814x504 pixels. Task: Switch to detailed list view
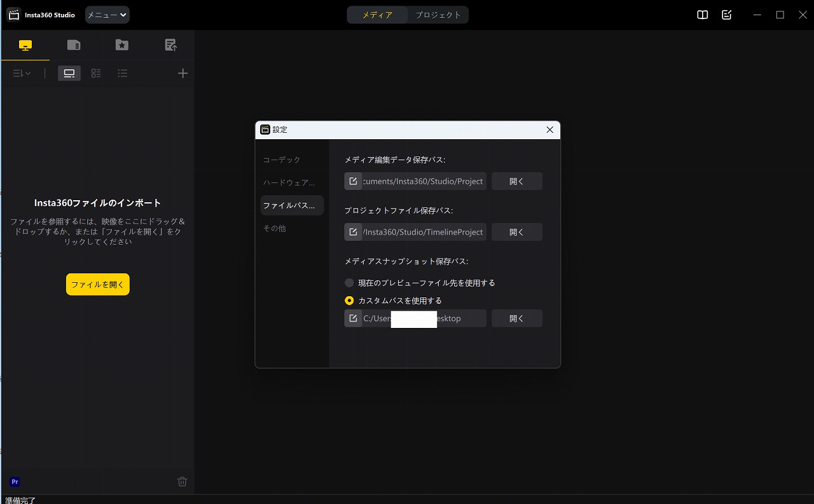pos(123,74)
